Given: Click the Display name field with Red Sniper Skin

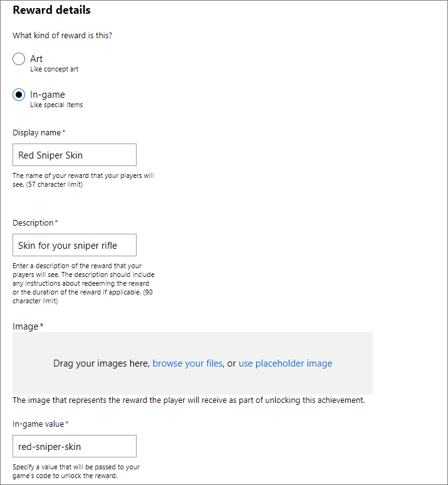Looking at the screenshot, I should pyautogui.click(x=75, y=155).
